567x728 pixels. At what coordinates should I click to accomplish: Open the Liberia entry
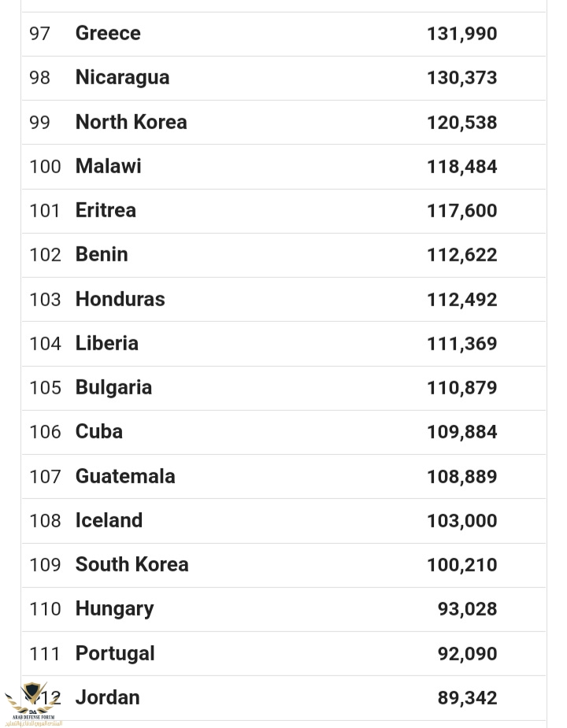click(x=107, y=343)
